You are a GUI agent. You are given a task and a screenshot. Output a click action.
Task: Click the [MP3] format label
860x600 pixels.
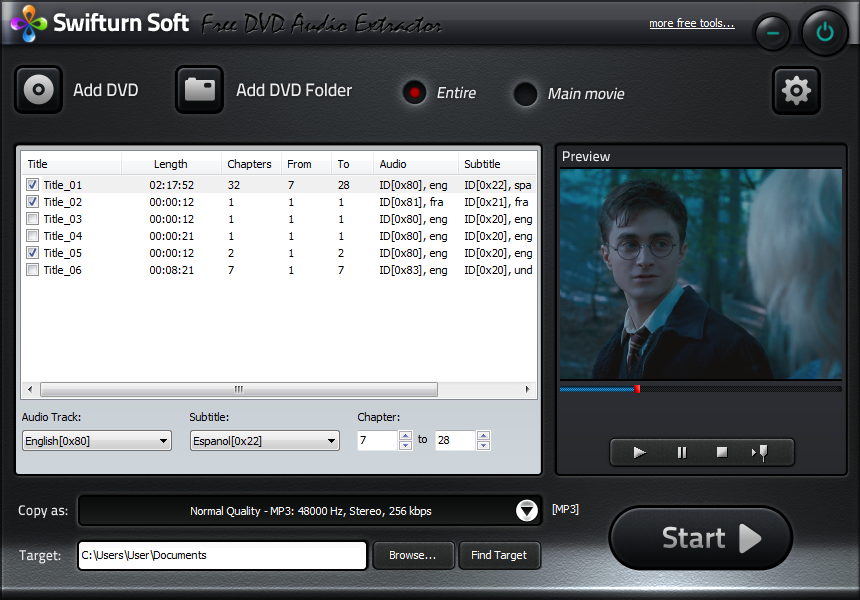[565, 509]
